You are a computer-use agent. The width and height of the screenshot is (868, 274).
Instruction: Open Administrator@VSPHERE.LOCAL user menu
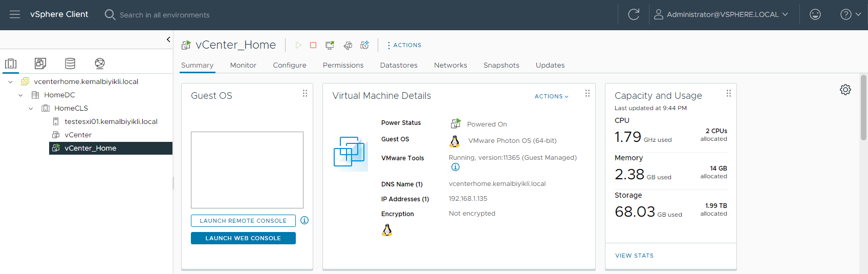click(722, 14)
